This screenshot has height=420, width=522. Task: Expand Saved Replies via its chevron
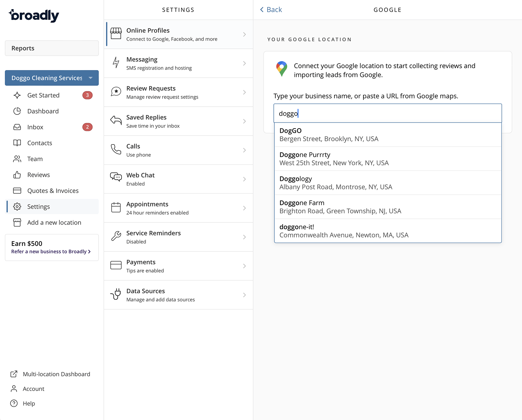pos(244,121)
